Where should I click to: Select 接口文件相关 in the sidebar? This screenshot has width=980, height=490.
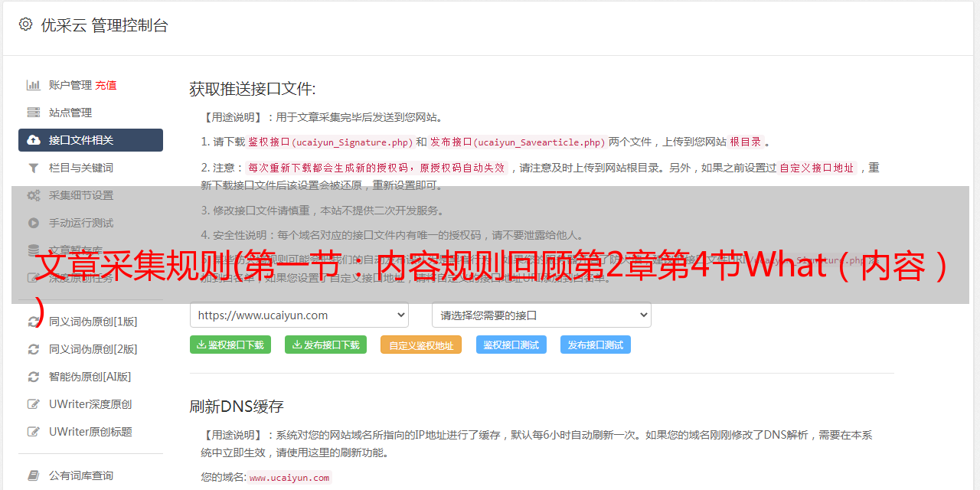click(x=90, y=140)
